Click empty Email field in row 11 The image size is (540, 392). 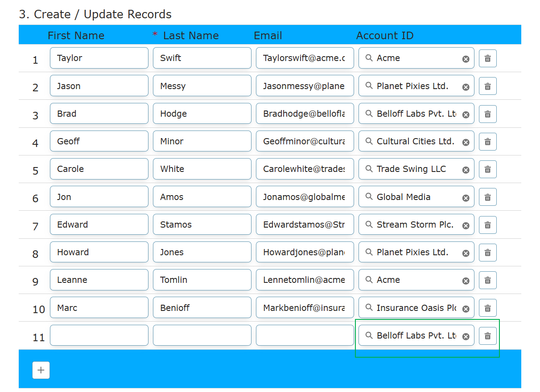pos(305,335)
